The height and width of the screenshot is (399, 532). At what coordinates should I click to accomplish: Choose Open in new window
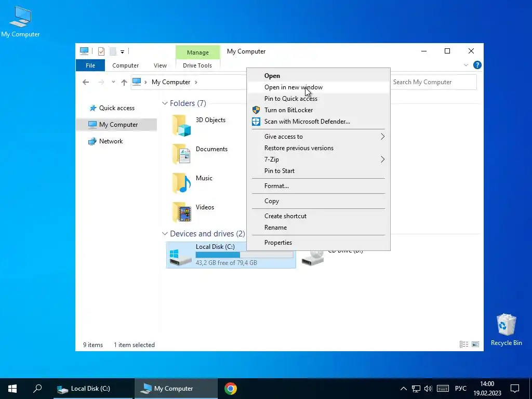[318, 87]
